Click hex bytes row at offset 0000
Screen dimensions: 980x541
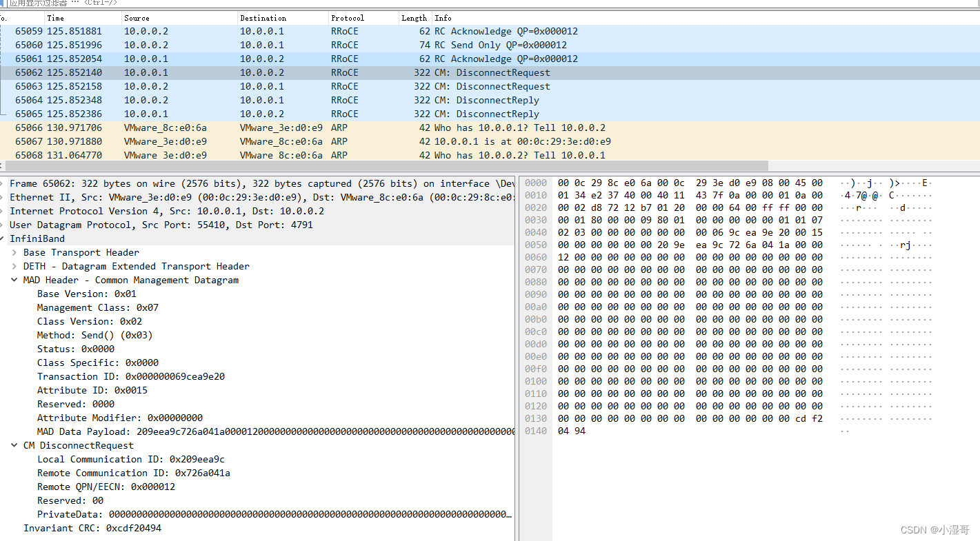coord(690,183)
